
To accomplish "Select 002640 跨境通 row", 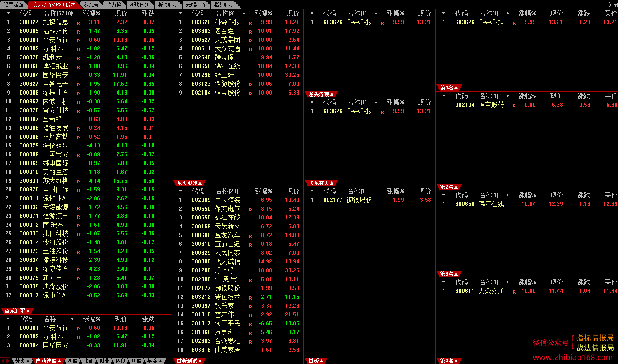I will (x=238, y=57).
